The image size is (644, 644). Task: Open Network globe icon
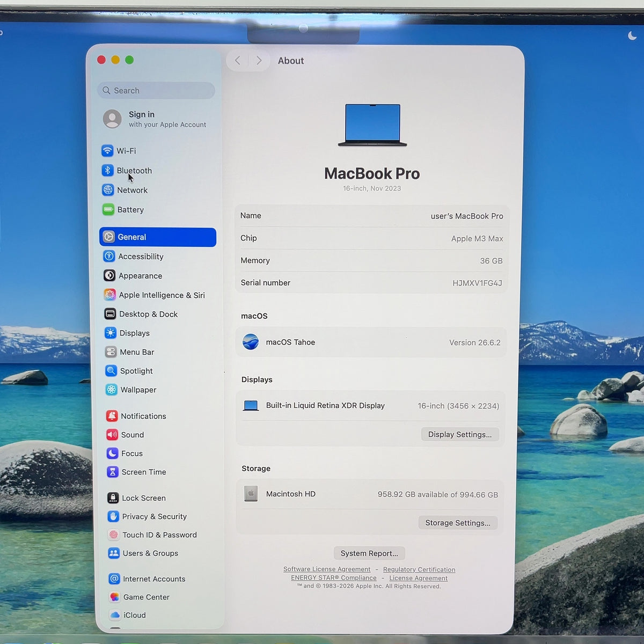(108, 190)
